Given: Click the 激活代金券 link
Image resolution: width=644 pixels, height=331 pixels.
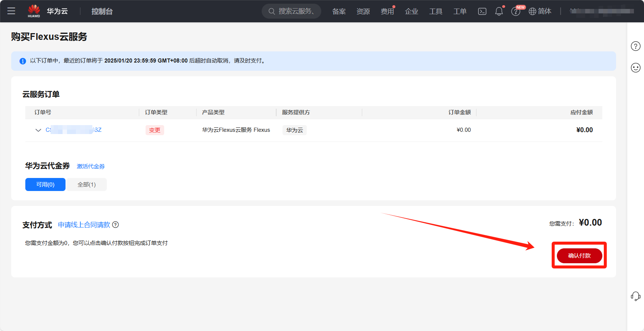Looking at the screenshot, I should tap(90, 166).
